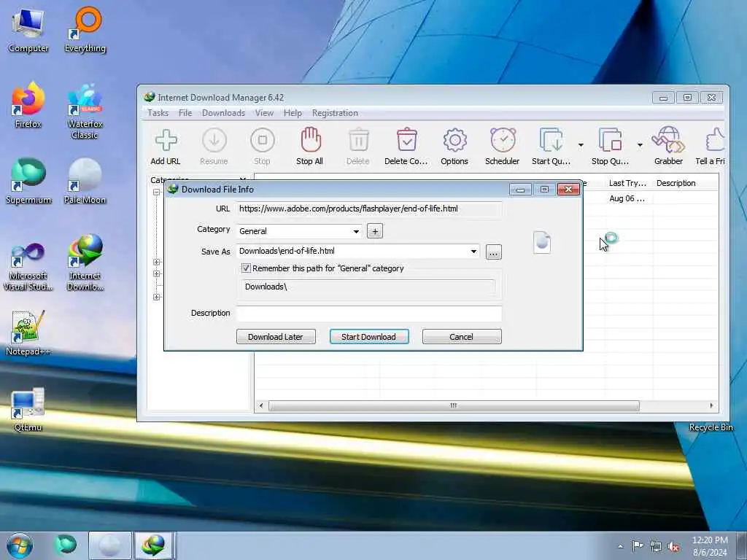
Task: Click the Start Download button
Action: pos(369,337)
